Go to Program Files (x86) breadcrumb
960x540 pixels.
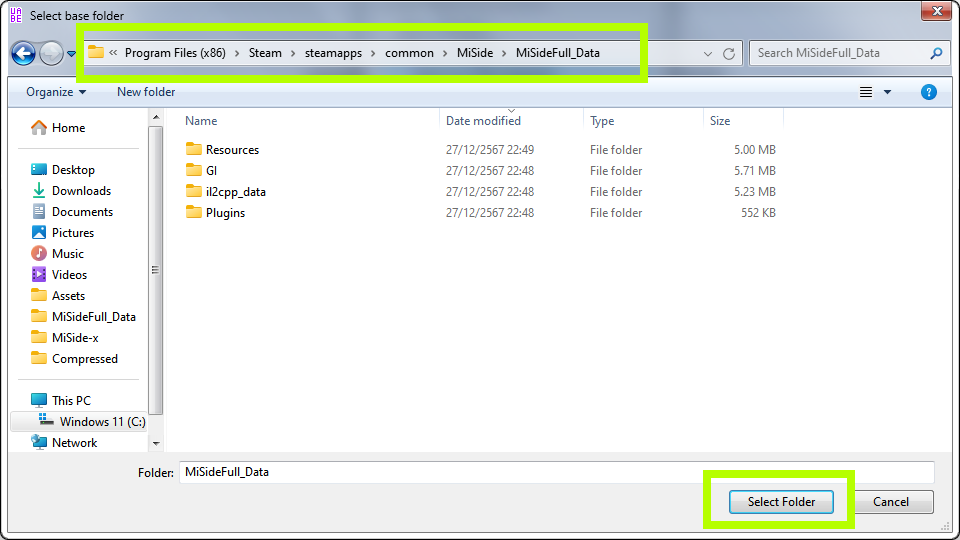[x=175, y=53]
